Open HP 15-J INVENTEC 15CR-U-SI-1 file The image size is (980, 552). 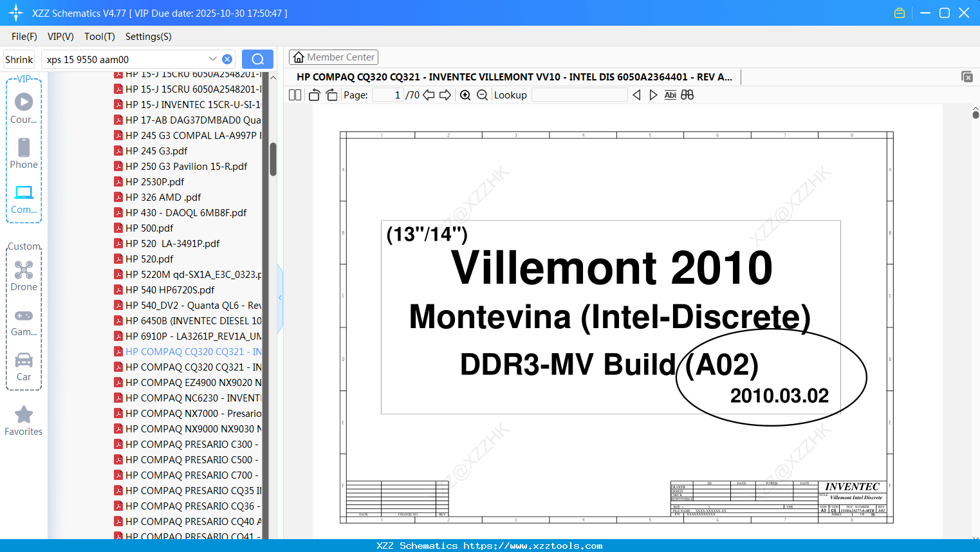pos(187,104)
